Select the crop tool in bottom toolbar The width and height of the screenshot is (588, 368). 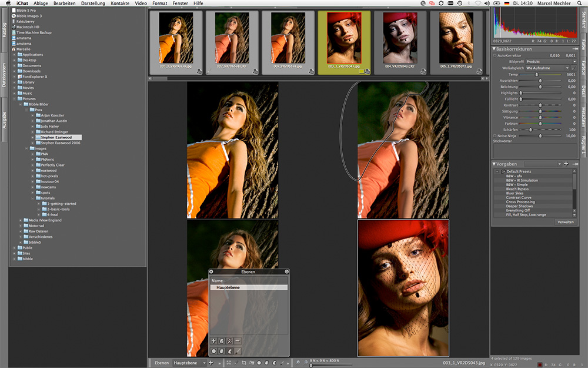(x=244, y=363)
